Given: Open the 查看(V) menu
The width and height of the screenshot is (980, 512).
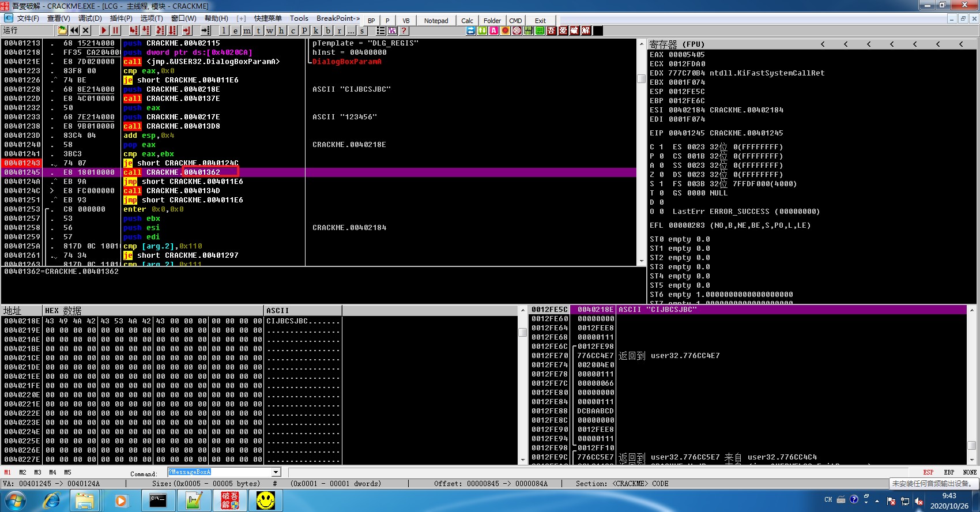Looking at the screenshot, I should point(58,18).
